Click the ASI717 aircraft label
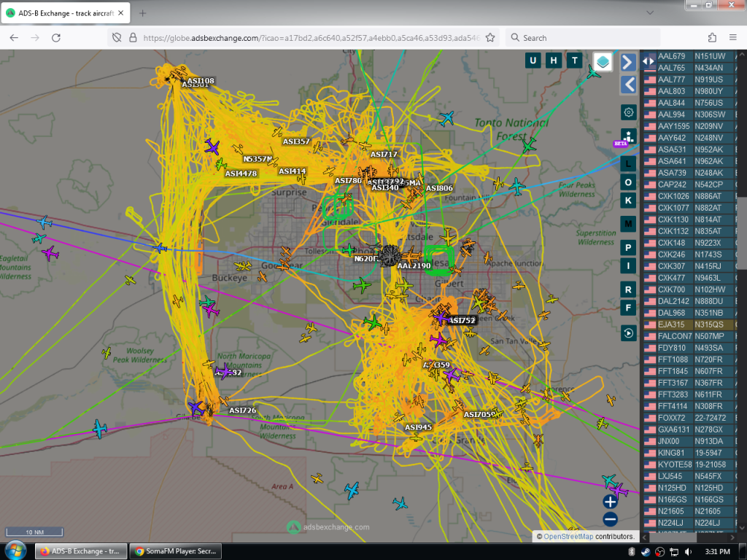Image resolution: width=747 pixels, height=560 pixels. pyautogui.click(x=384, y=155)
